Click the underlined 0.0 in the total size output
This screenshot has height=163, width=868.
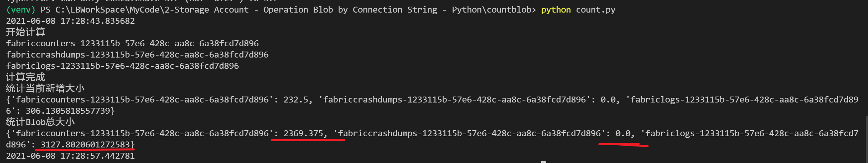click(623, 133)
